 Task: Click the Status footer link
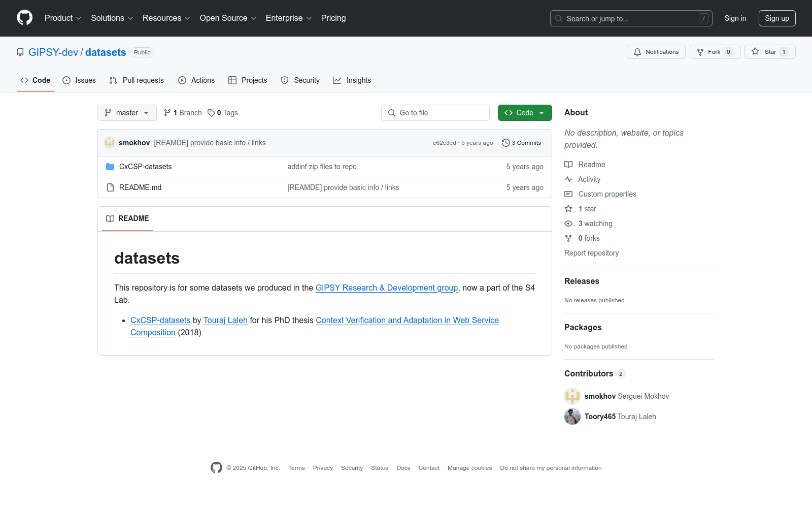tap(380, 468)
